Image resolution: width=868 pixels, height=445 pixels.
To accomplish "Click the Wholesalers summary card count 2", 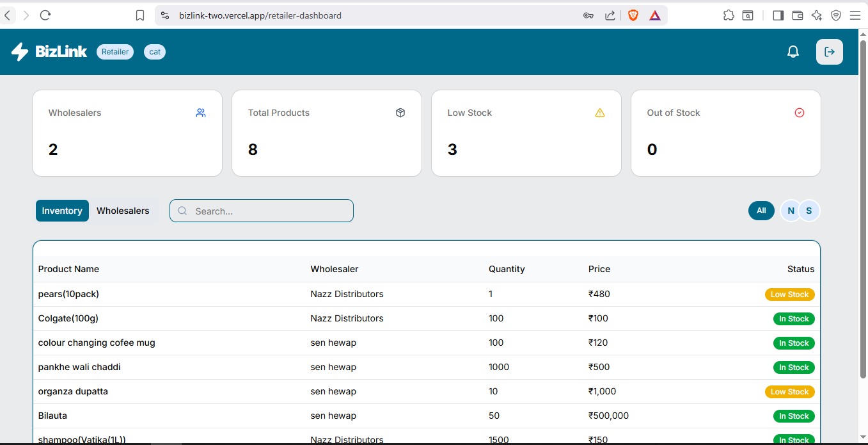I will click(53, 150).
